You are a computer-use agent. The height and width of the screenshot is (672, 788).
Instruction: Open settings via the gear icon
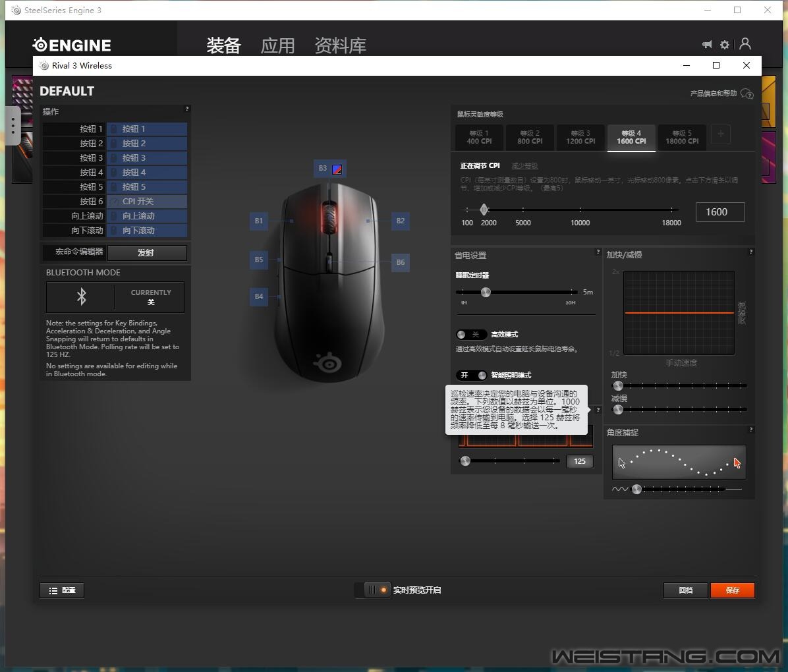click(x=725, y=45)
